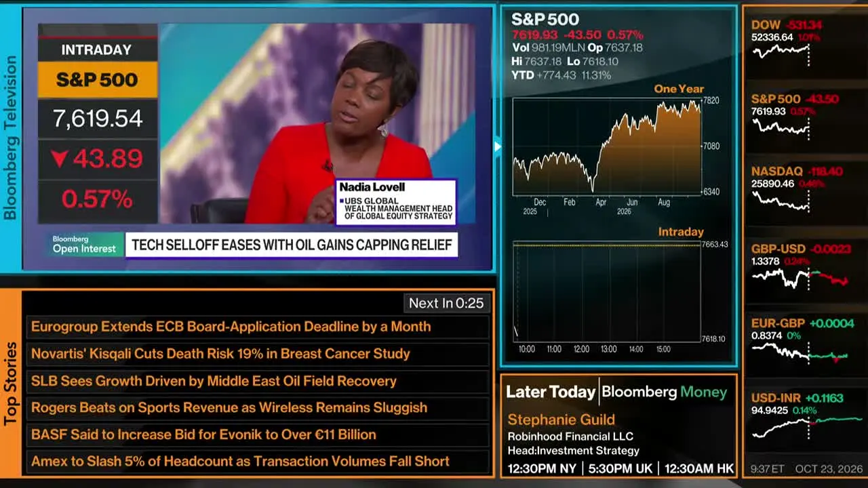Click the 0.57% decline value in video overlay
Viewport: 868px width, 488px height.
coord(97,199)
